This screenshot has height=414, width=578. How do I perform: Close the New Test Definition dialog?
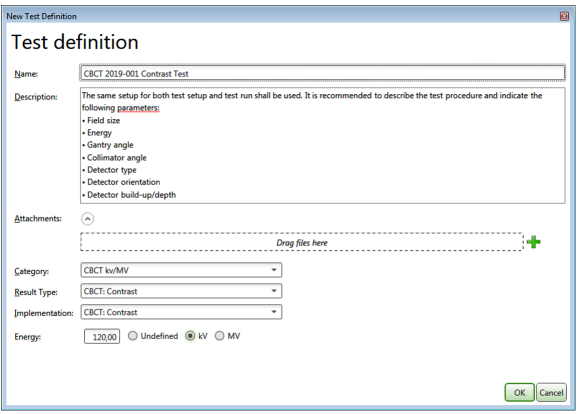564,16
